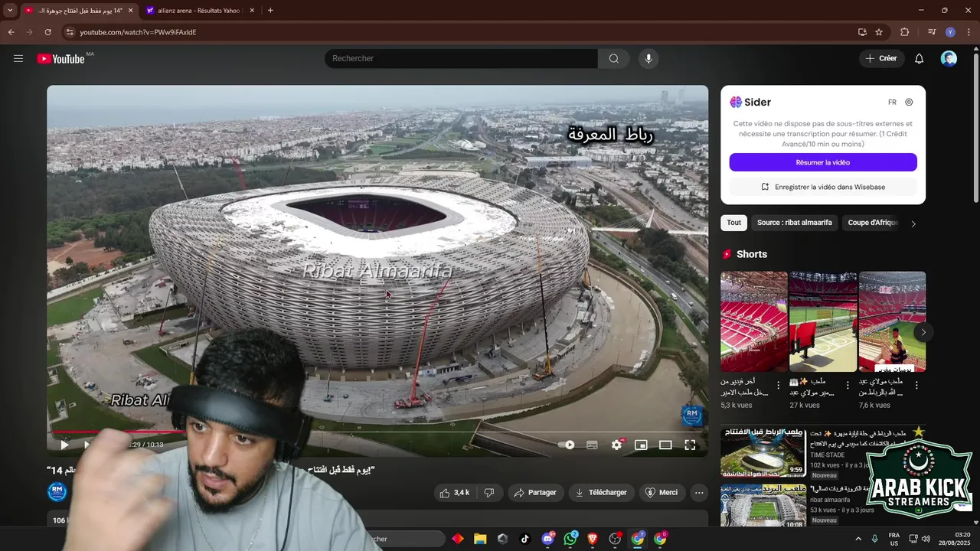Open Chrome profile Y avatar

pos(950,32)
